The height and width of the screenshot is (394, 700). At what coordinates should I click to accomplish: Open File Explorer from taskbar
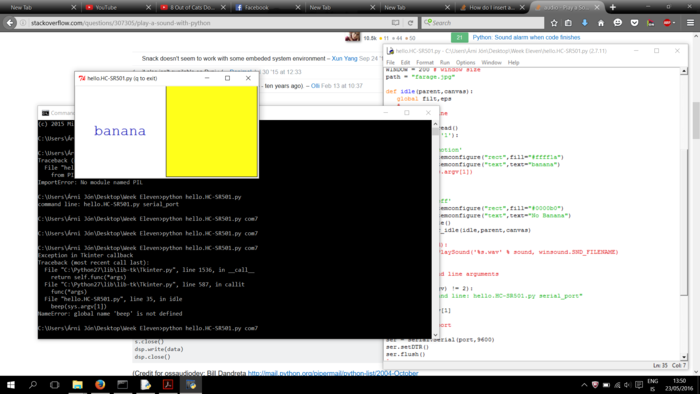(x=77, y=385)
